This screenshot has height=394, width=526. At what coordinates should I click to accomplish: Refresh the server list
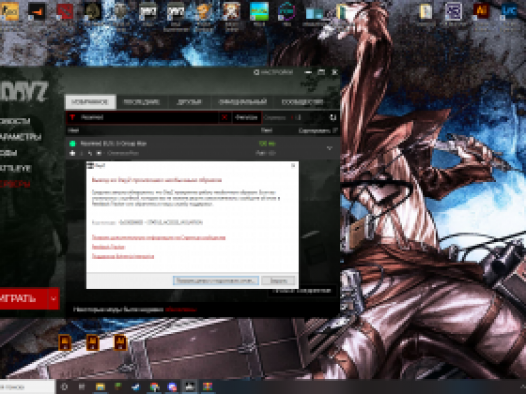coord(332,117)
